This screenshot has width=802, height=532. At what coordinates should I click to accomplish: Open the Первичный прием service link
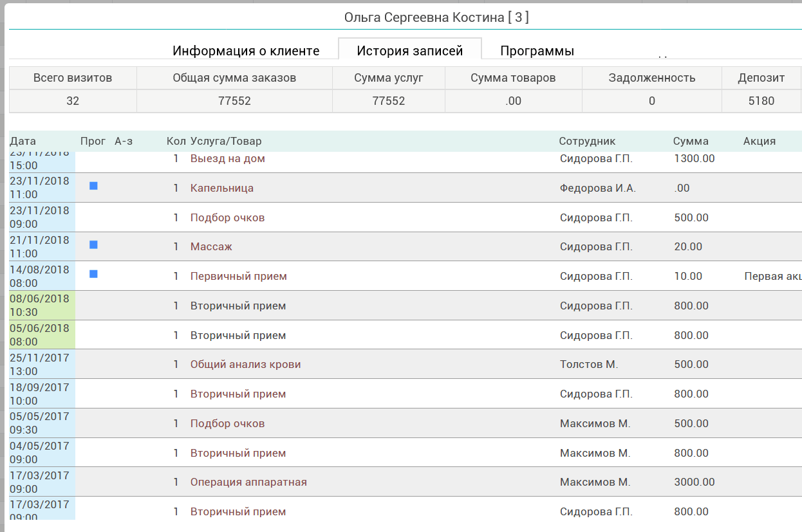pos(239,276)
